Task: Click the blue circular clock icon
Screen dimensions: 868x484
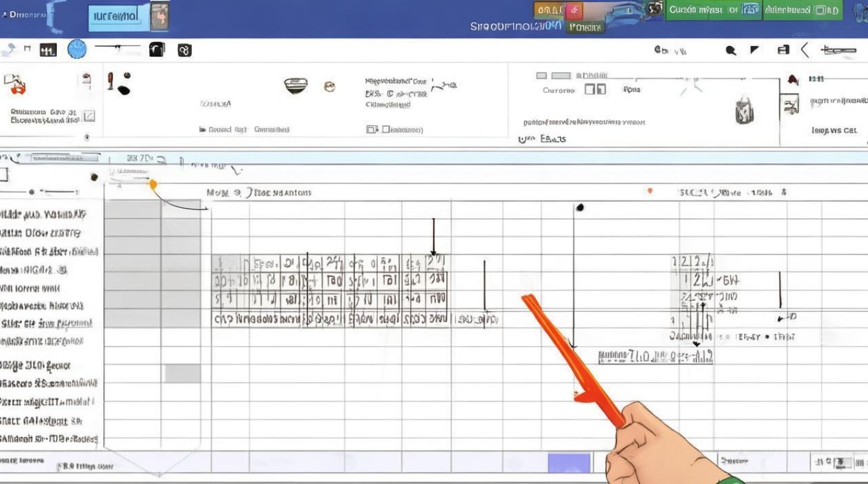Action: [77, 49]
